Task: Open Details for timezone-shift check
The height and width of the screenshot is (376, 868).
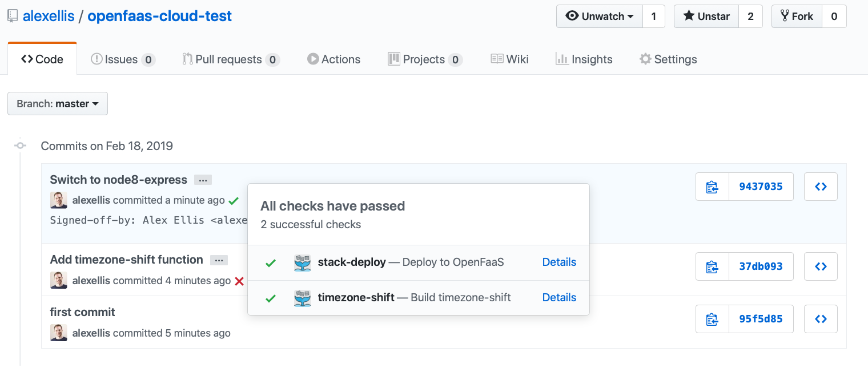Action: 558,298
